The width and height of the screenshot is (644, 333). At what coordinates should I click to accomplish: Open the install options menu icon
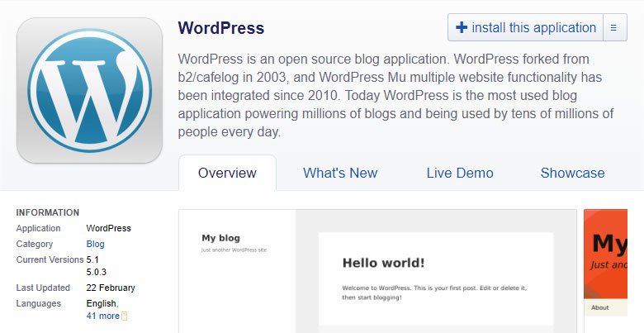click(615, 27)
